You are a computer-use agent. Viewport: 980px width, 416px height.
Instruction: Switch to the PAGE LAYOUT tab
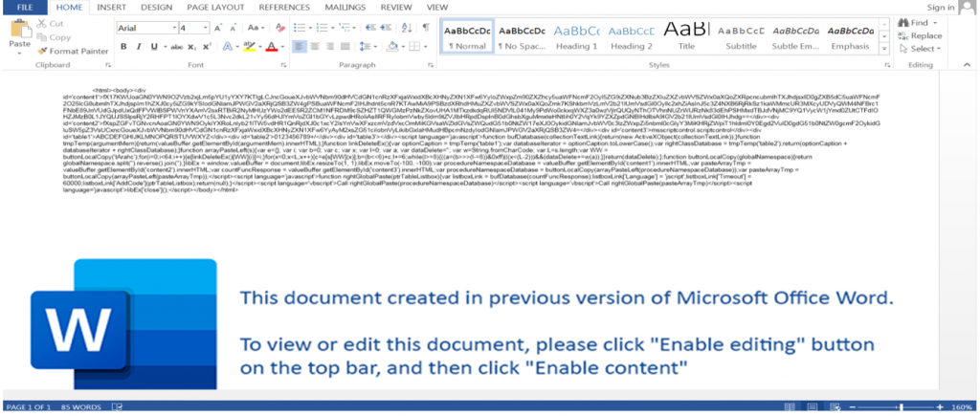click(x=215, y=8)
